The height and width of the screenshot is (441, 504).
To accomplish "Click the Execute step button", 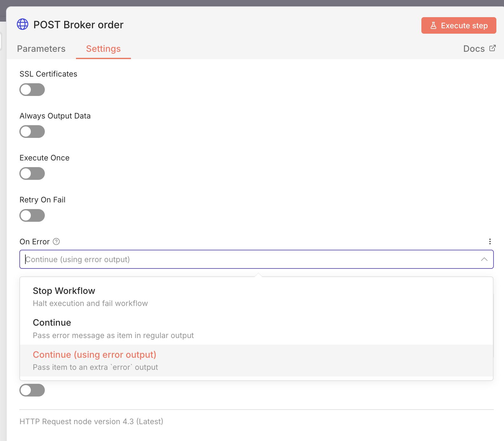I will point(458,25).
